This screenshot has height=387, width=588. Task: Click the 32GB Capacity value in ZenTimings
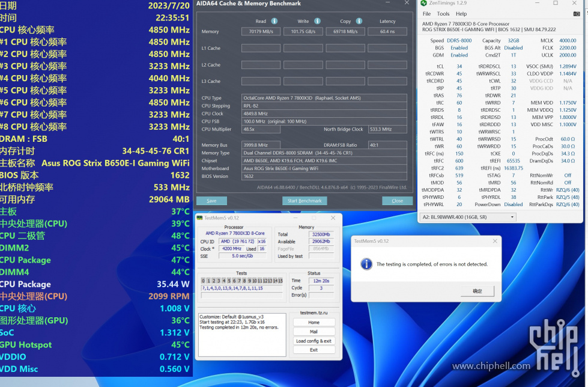[x=514, y=40]
